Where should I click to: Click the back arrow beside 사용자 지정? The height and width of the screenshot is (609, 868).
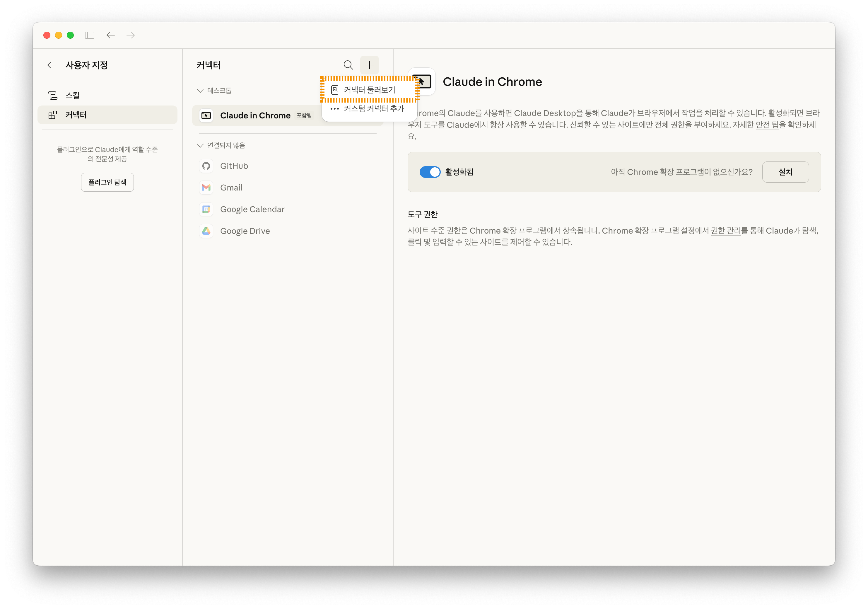coord(52,65)
